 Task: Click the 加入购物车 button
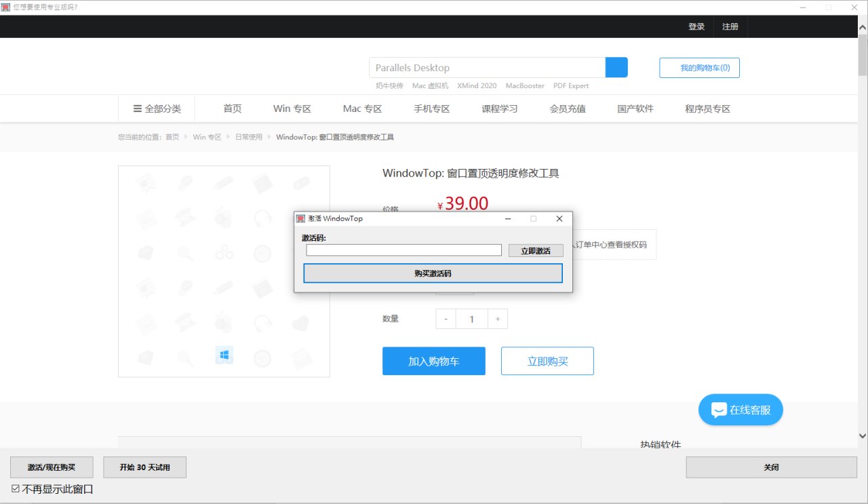(433, 361)
